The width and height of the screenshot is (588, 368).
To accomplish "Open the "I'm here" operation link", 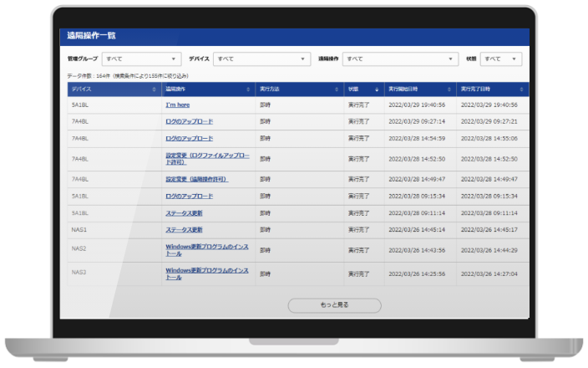I will pyautogui.click(x=177, y=105).
